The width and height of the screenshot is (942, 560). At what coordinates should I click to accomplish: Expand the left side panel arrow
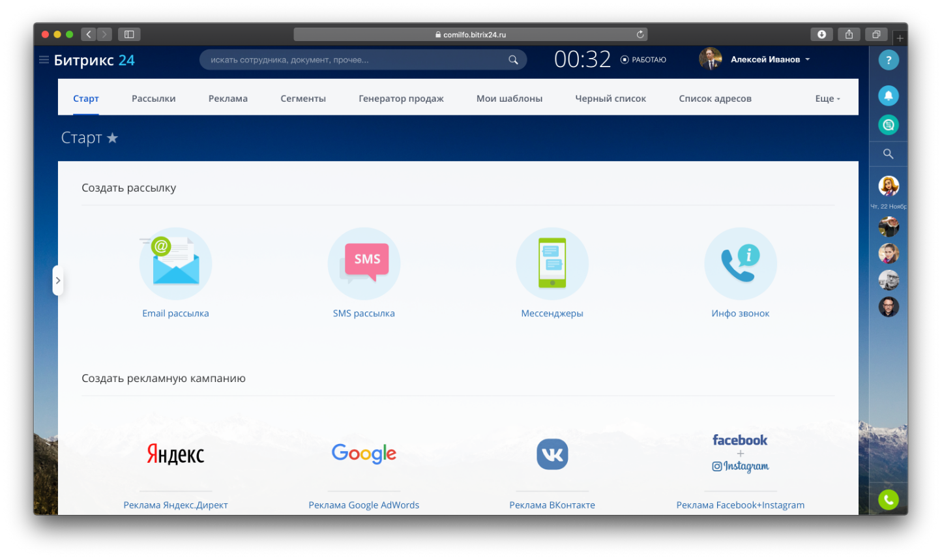pyautogui.click(x=58, y=280)
